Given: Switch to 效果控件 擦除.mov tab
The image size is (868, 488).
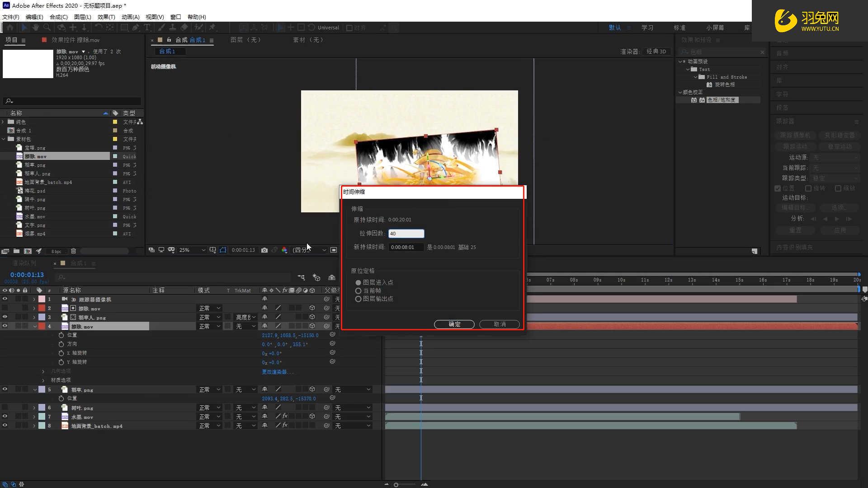Looking at the screenshot, I should [75, 40].
